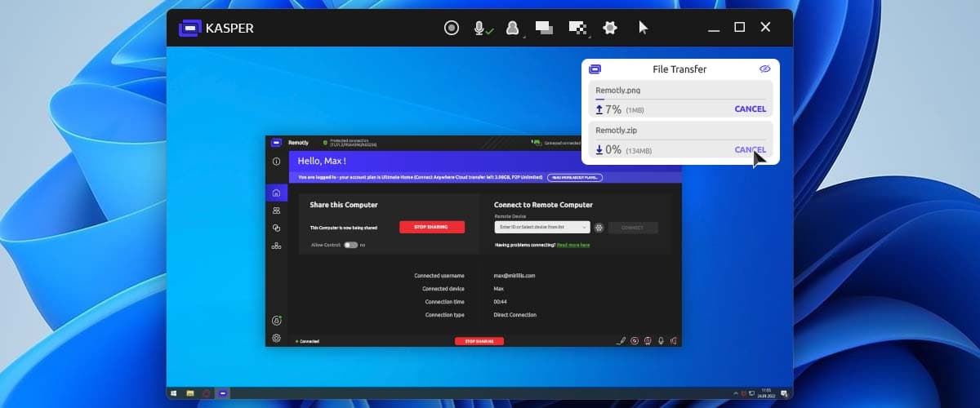Click the green Protected connection shield
Viewport: 980px width, 408px height.
(x=325, y=142)
